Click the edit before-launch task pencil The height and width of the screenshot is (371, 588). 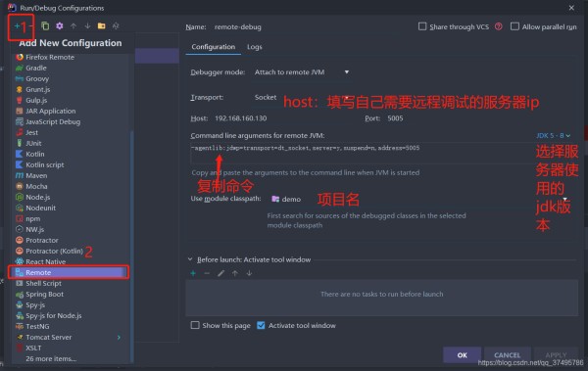220,273
